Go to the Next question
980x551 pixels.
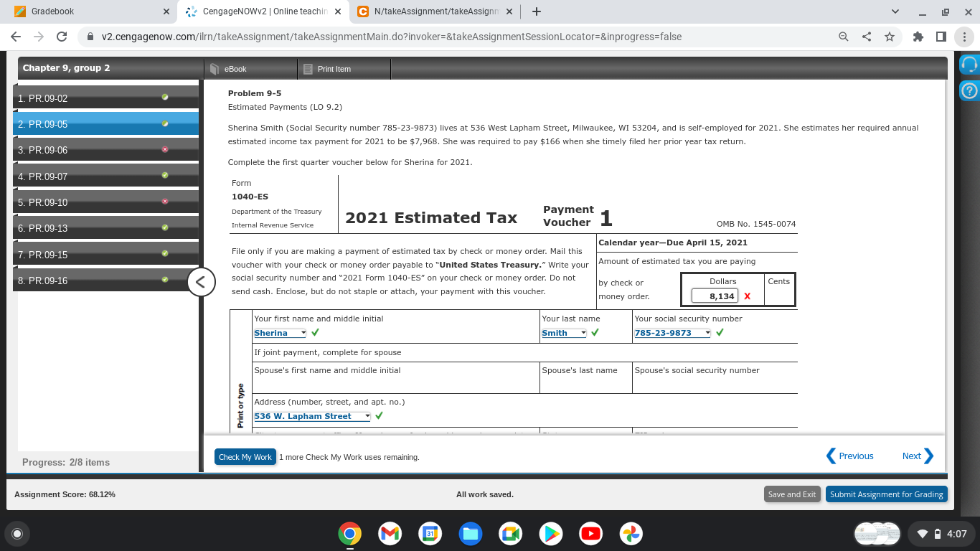click(918, 456)
